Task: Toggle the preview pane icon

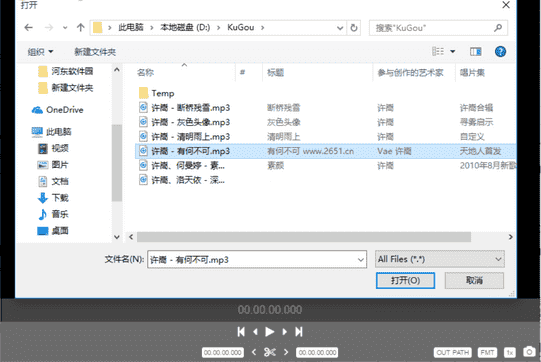Action: pyautogui.click(x=476, y=52)
